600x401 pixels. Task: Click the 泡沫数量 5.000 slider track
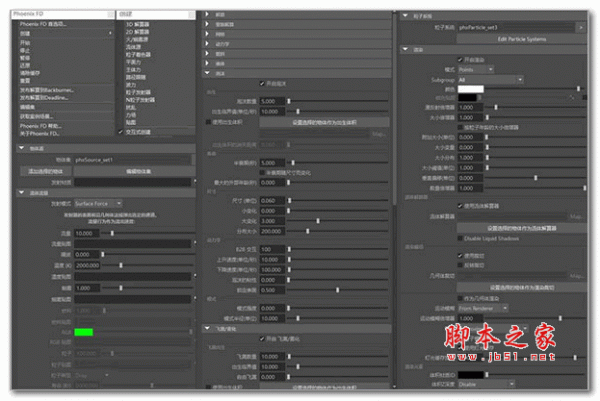[x=338, y=101]
